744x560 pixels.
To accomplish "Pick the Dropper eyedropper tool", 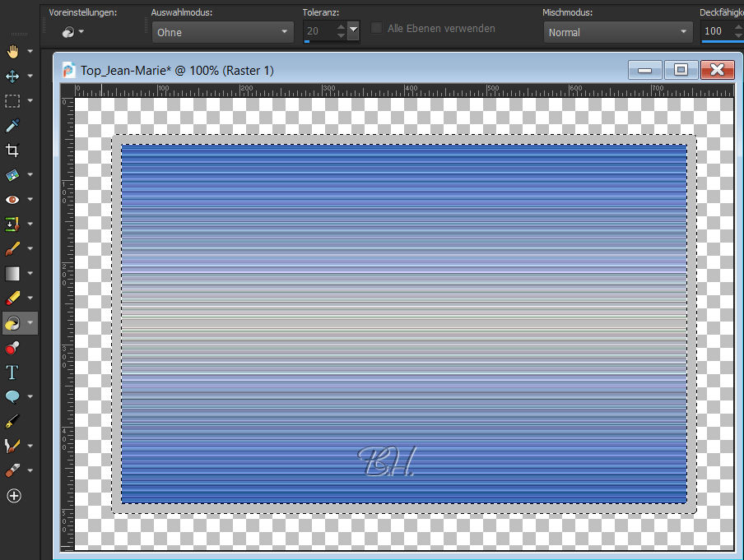I will point(12,125).
